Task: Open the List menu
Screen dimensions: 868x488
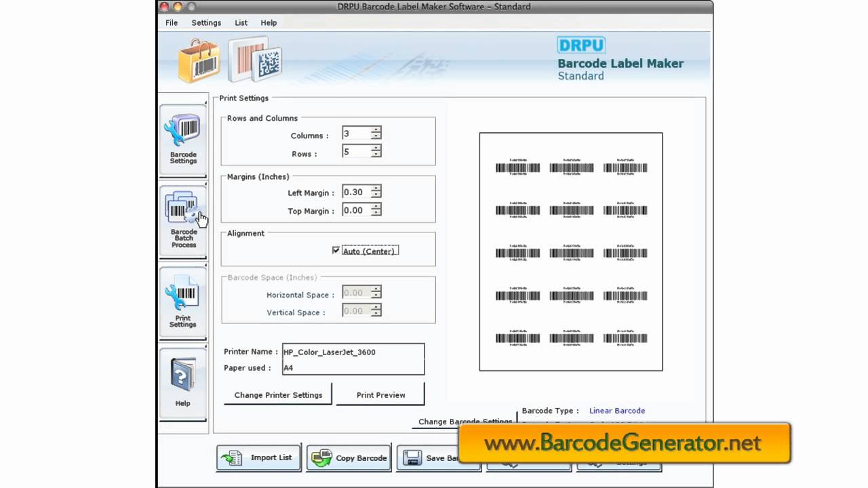Action: click(x=241, y=22)
